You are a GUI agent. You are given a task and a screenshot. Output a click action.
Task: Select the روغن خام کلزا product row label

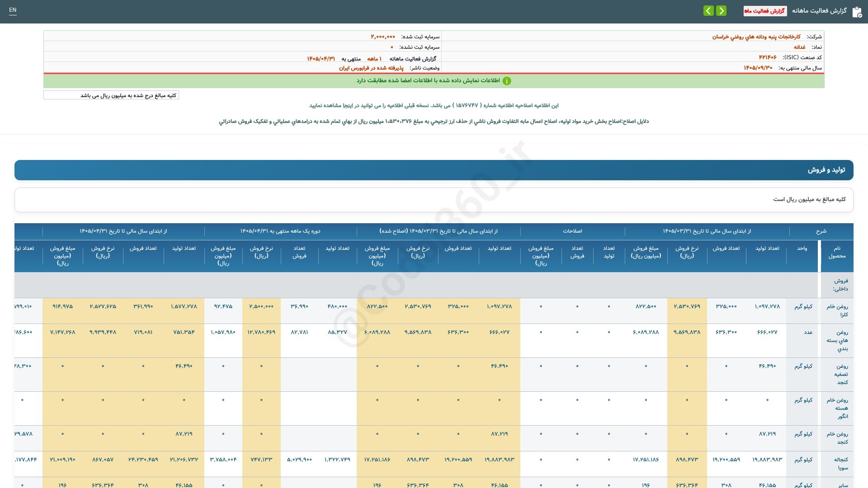(x=837, y=310)
